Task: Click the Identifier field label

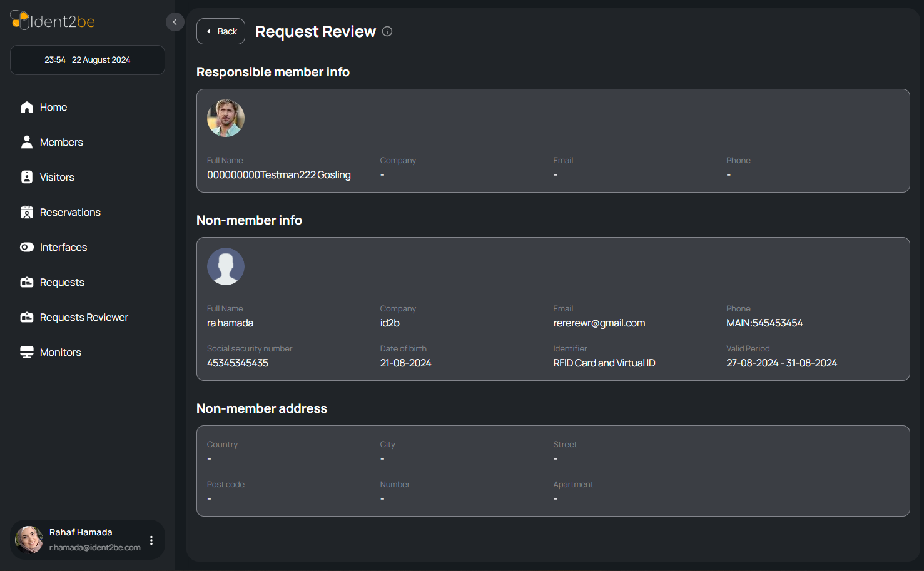Action: (x=570, y=348)
